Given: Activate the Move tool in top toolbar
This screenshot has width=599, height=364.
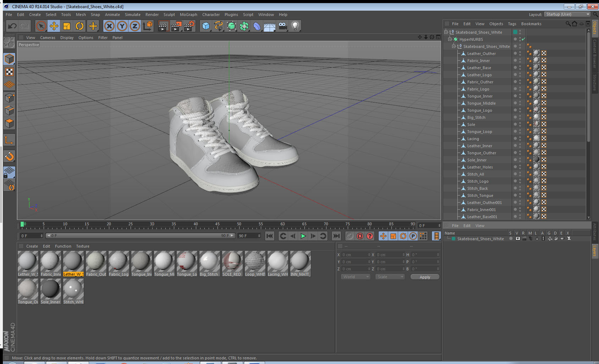Looking at the screenshot, I should coord(54,26).
